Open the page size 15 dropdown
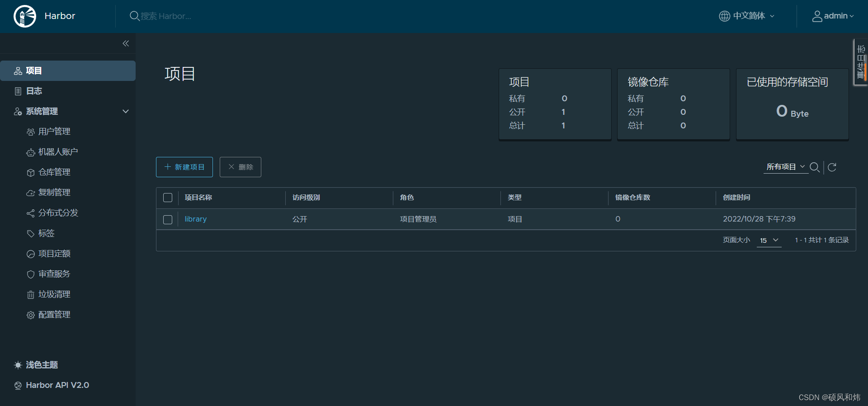Image resolution: width=868 pixels, height=406 pixels. click(769, 240)
